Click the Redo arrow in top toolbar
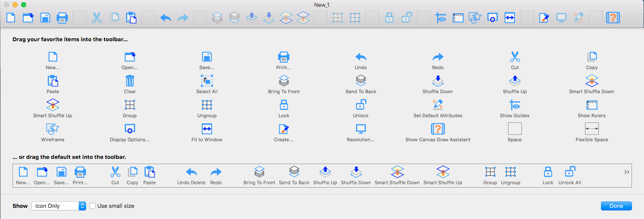644x219 pixels. pos(183,18)
